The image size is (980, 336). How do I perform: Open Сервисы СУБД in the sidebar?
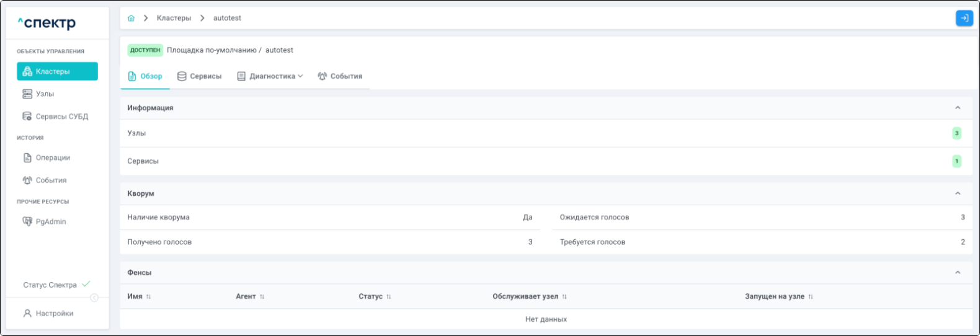pyautogui.click(x=61, y=117)
